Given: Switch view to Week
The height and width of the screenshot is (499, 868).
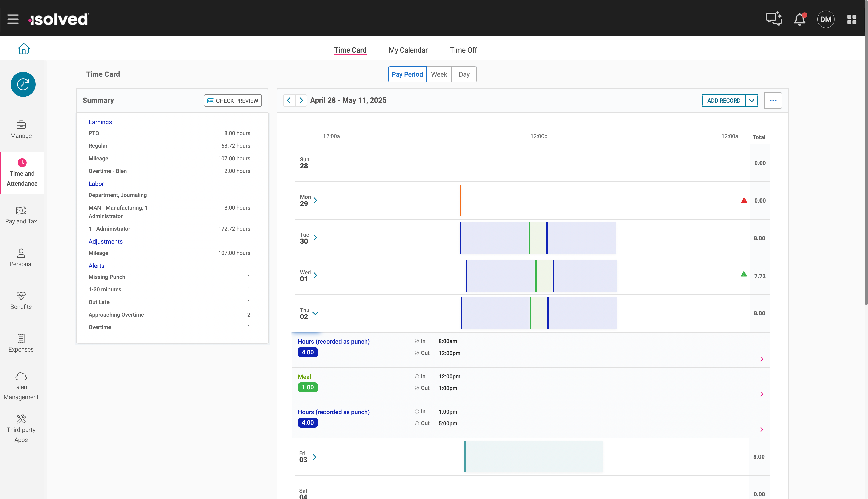Looking at the screenshot, I should tap(439, 74).
